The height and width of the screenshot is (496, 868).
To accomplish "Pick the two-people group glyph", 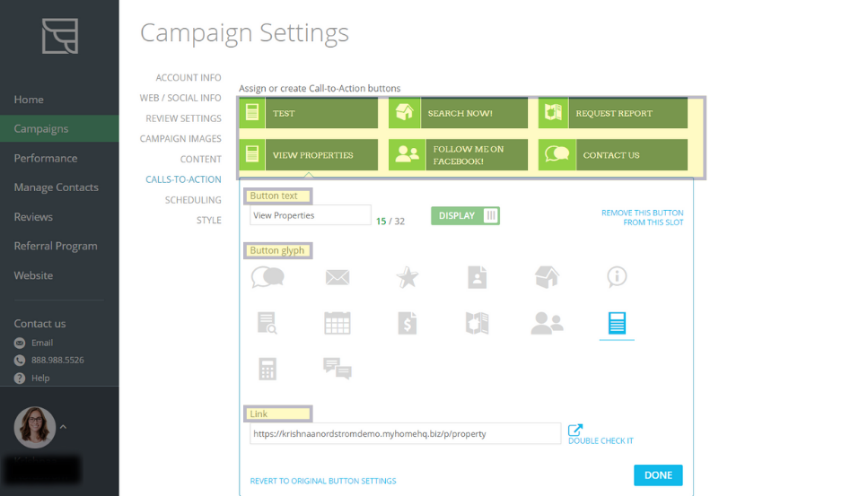I will point(547,323).
